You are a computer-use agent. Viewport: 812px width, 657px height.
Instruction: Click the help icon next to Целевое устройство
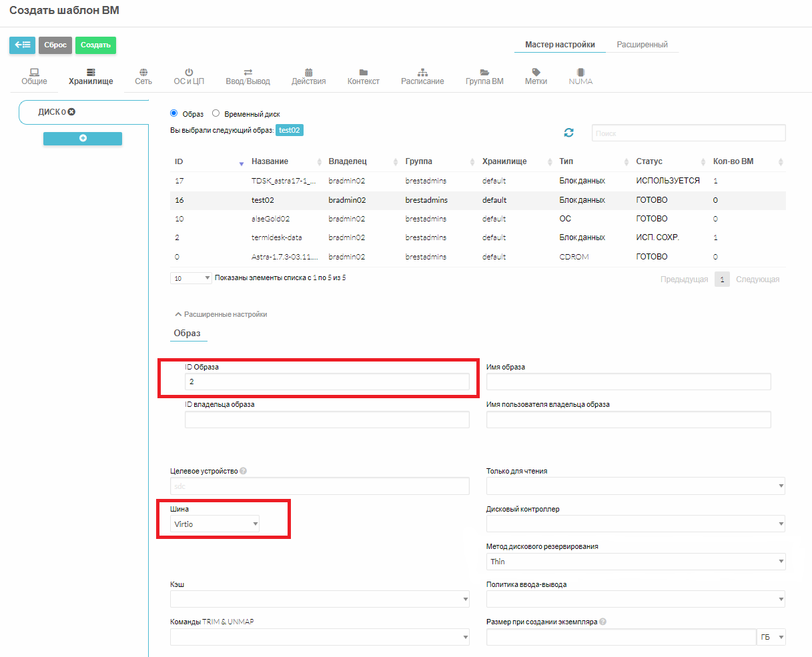coord(244,471)
